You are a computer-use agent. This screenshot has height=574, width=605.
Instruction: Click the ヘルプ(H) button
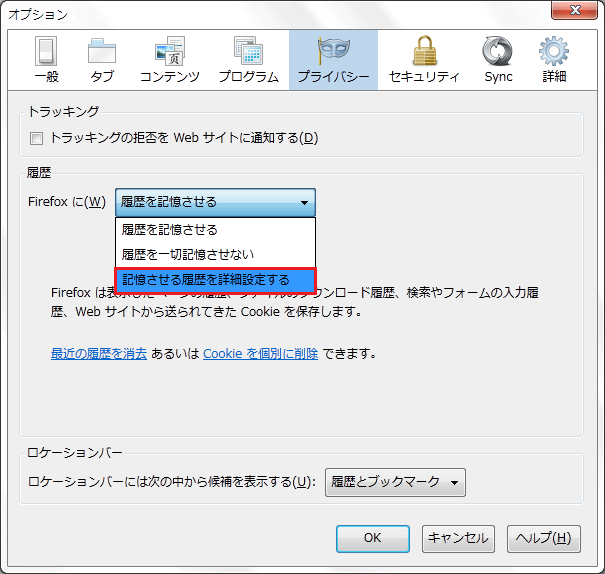543,538
